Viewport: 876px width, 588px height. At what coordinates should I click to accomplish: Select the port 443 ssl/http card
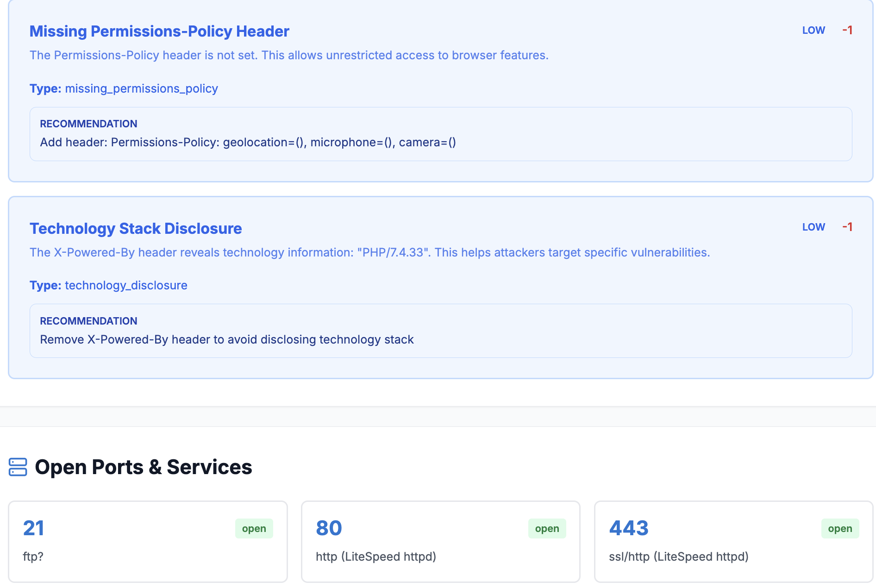[x=733, y=541]
